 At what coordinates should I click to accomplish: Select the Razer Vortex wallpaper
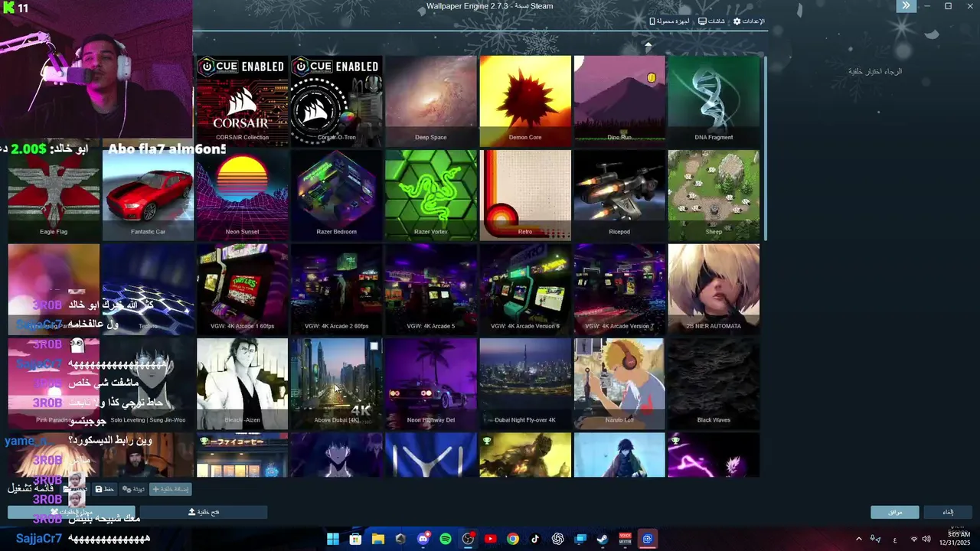[430, 195]
